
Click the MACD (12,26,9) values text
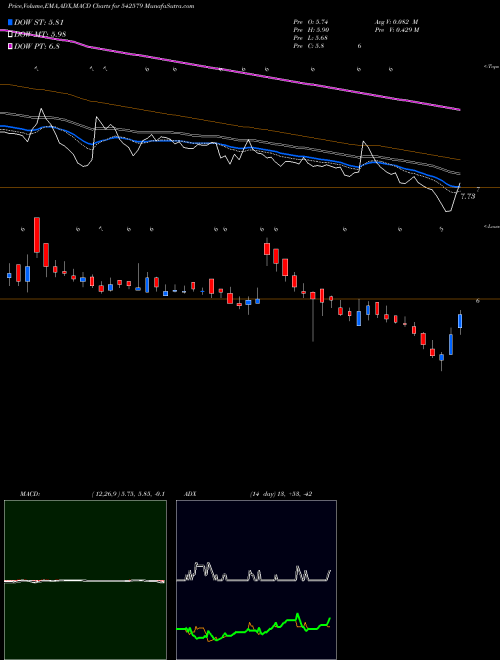click(x=128, y=494)
